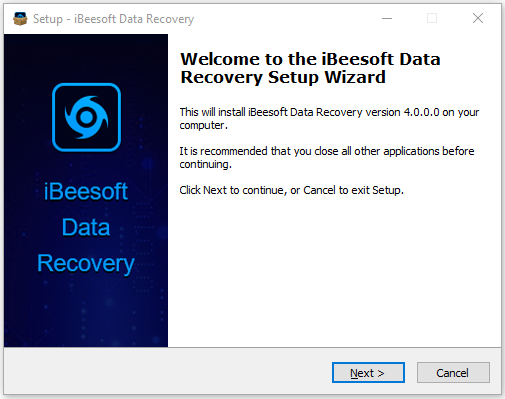Viewport: 505px width, 399px height.
Task: Click the Welcome setup wizard heading
Action: [310, 68]
